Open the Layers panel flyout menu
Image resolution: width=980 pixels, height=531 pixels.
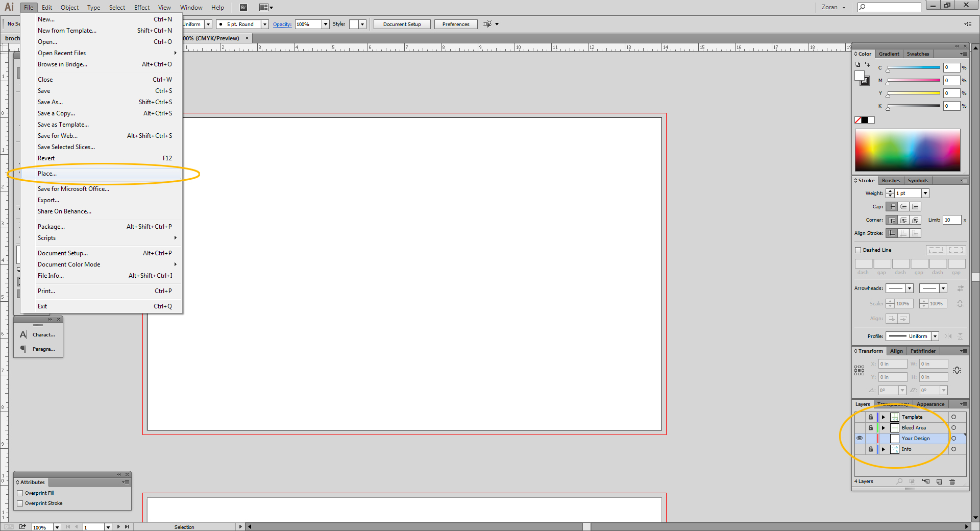[x=963, y=404]
